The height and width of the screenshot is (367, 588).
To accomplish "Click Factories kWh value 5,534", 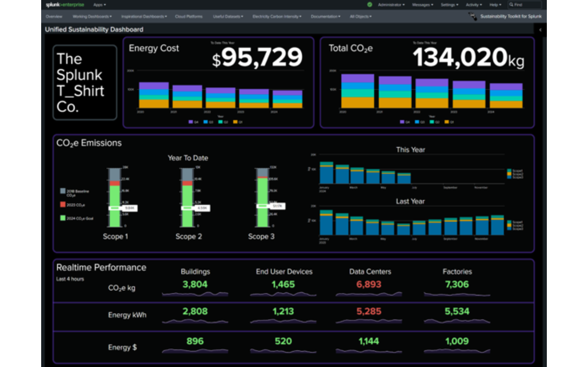I will pos(457,311).
